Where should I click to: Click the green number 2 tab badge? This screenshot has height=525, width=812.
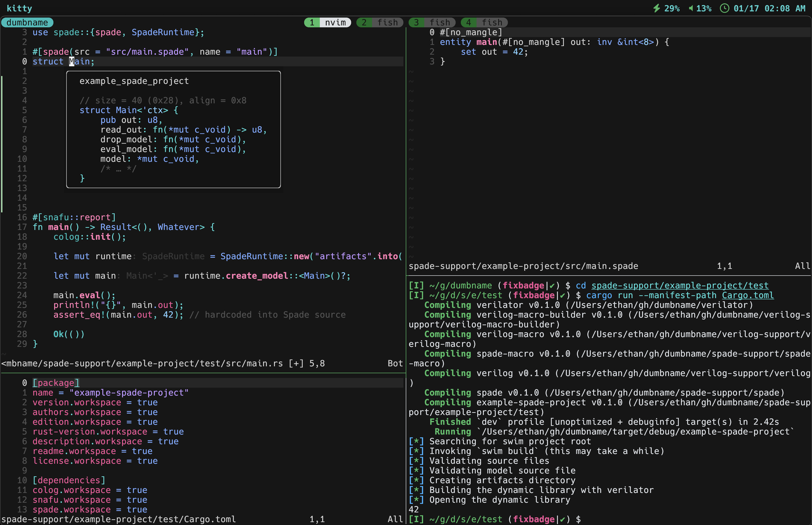coord(364,23)
